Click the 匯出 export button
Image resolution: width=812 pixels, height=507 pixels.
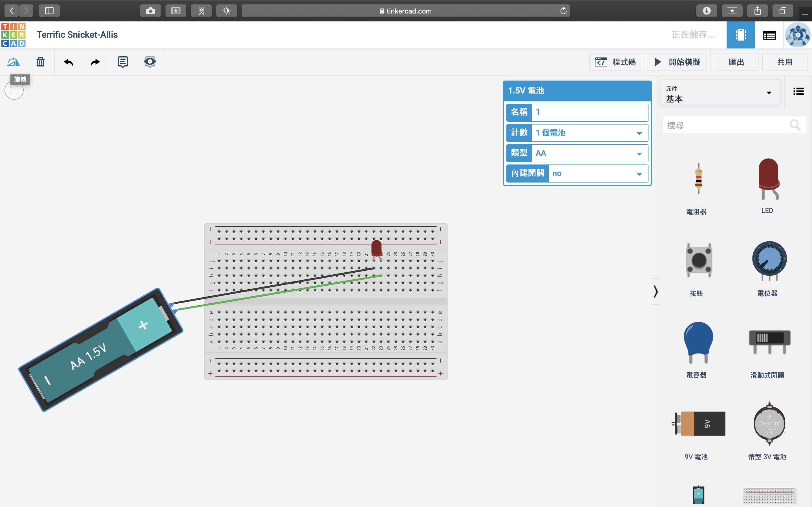pyautogui.click(x=736, y=62)
